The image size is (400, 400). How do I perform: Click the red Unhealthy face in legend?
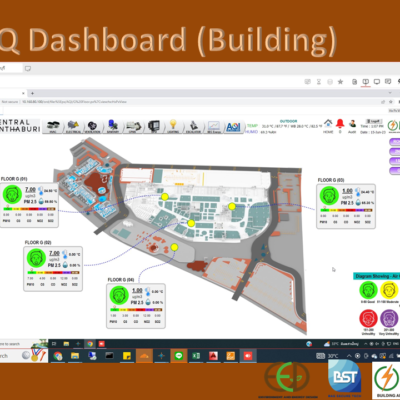(368, 318)
